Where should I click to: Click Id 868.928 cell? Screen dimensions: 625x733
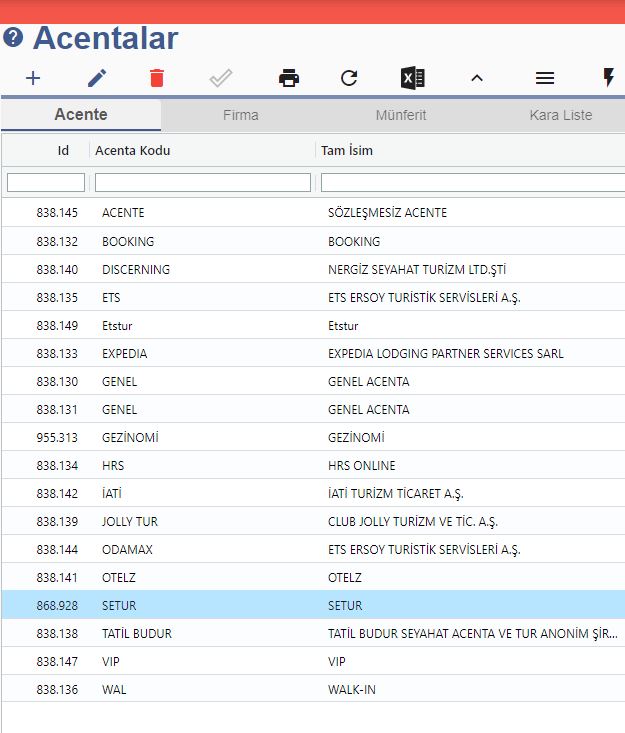pyautogui.click(x=57, y=606)
